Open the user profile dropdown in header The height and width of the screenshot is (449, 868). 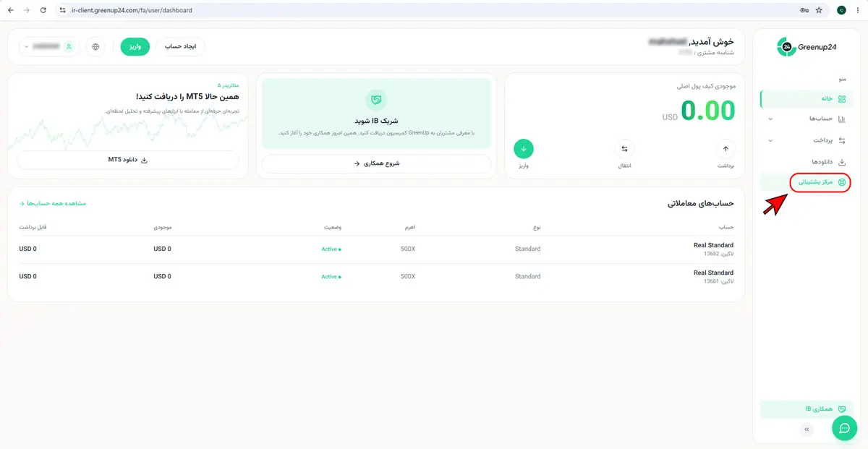pyautogui.click(x=49, y=46)
